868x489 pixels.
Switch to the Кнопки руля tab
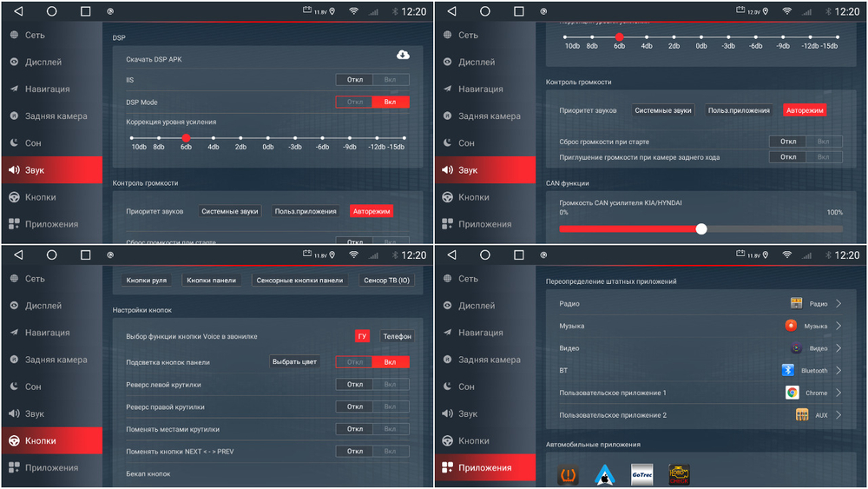pyautogui.click(x=146, y=281)
